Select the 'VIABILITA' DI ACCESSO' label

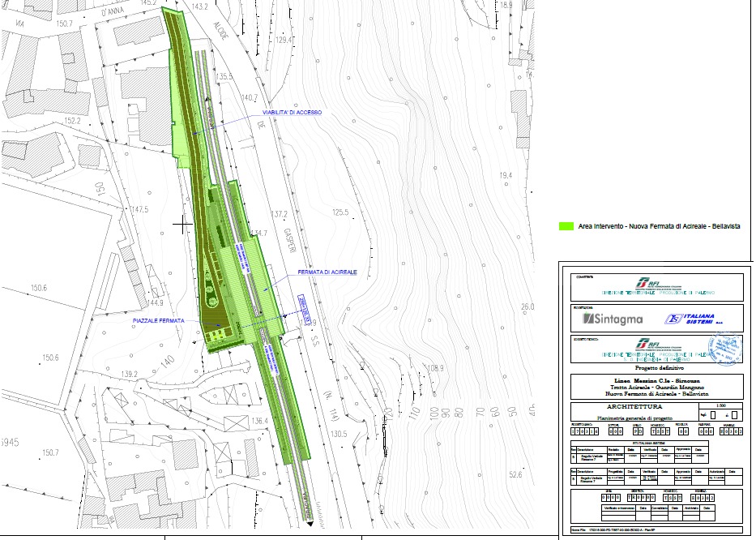[292, 113]
